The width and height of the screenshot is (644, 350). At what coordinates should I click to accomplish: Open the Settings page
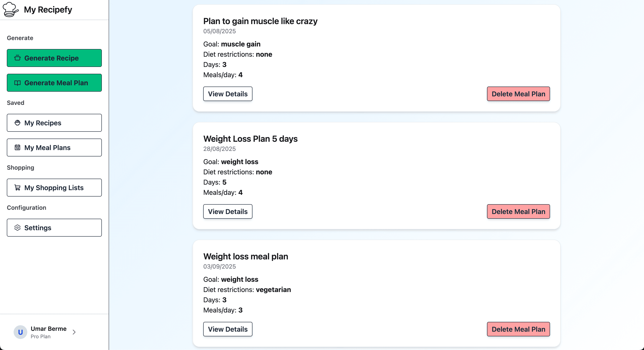(x=54, y=228)
